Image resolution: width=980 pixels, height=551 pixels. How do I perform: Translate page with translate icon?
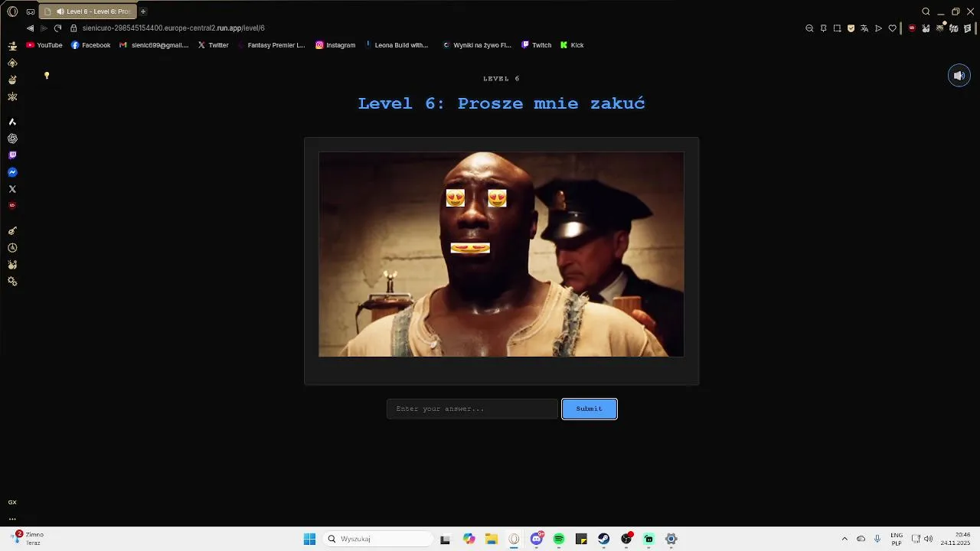click(864, 28)
